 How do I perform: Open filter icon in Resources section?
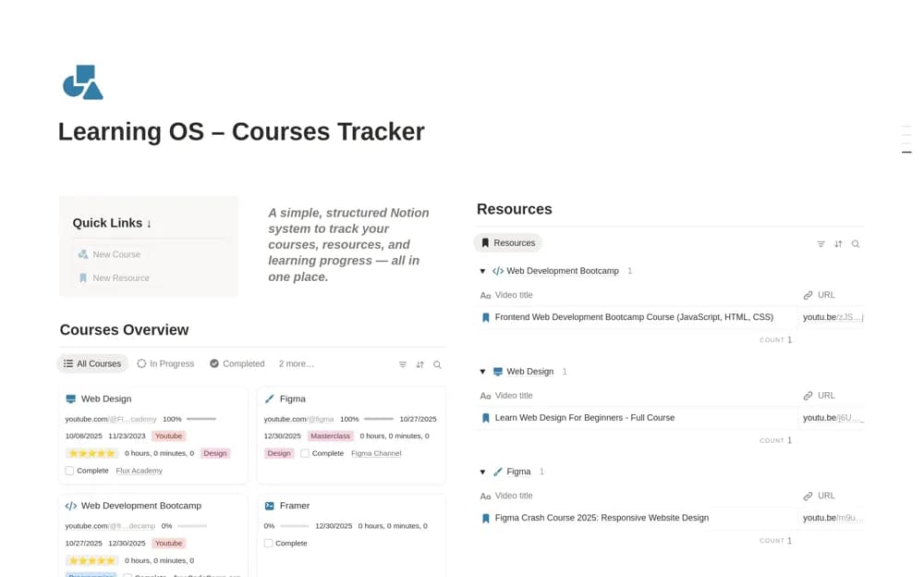(x=821, y=244)
